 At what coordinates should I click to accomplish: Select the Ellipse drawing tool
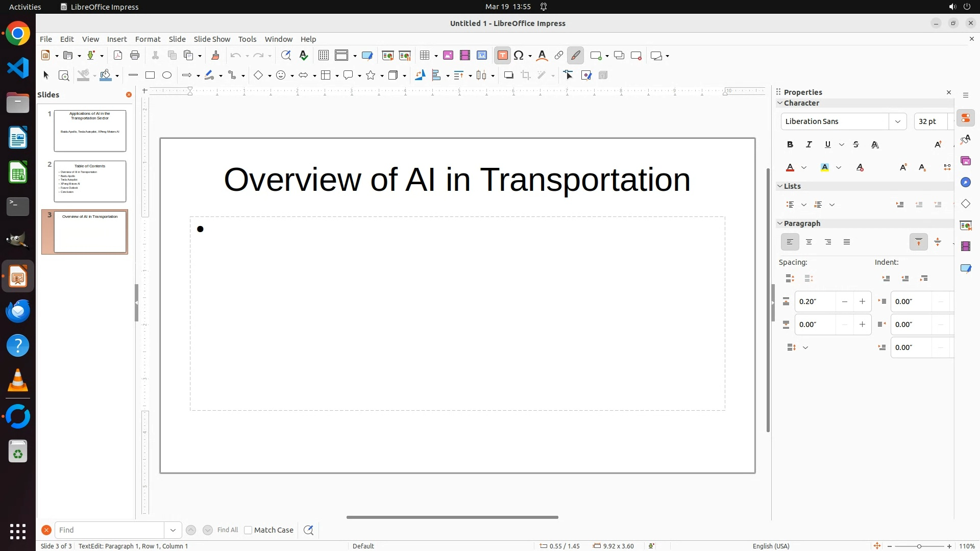click(167, 76)
